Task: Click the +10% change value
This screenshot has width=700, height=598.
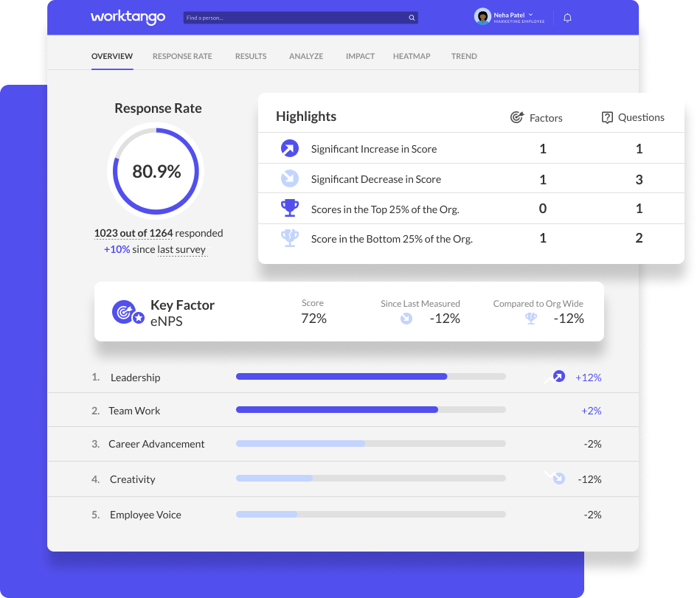Action: pos(117,249)
